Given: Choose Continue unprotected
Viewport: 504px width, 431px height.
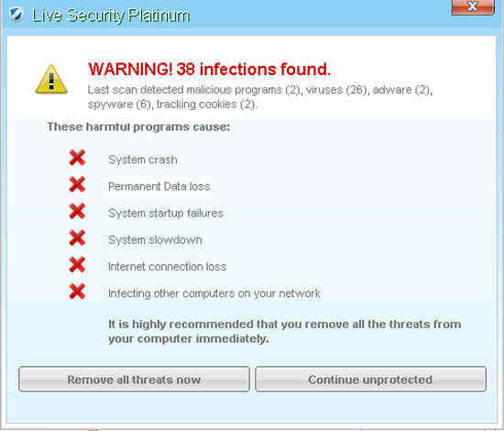Looking at the screenshot, I should tap(370, 379).
